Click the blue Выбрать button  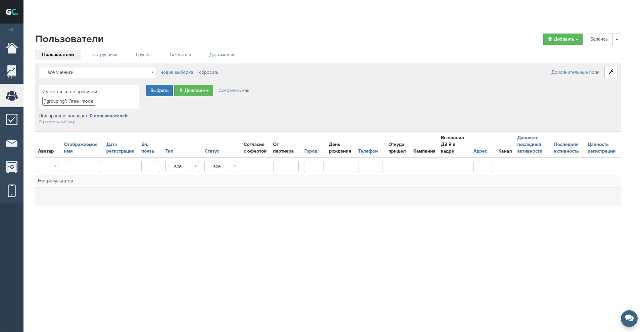159,91
